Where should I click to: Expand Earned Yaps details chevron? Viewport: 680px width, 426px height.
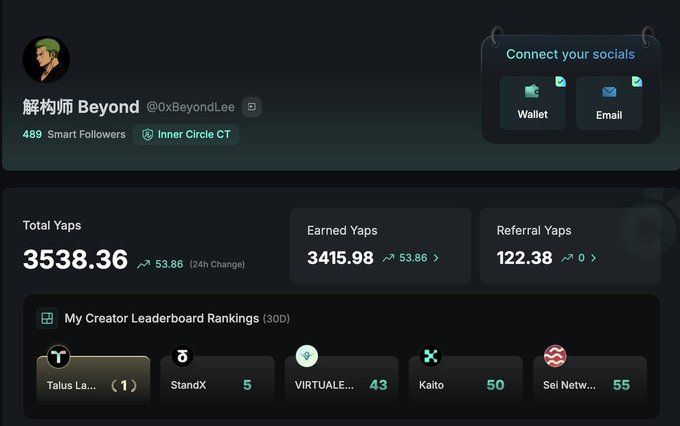tap(436, 258)
